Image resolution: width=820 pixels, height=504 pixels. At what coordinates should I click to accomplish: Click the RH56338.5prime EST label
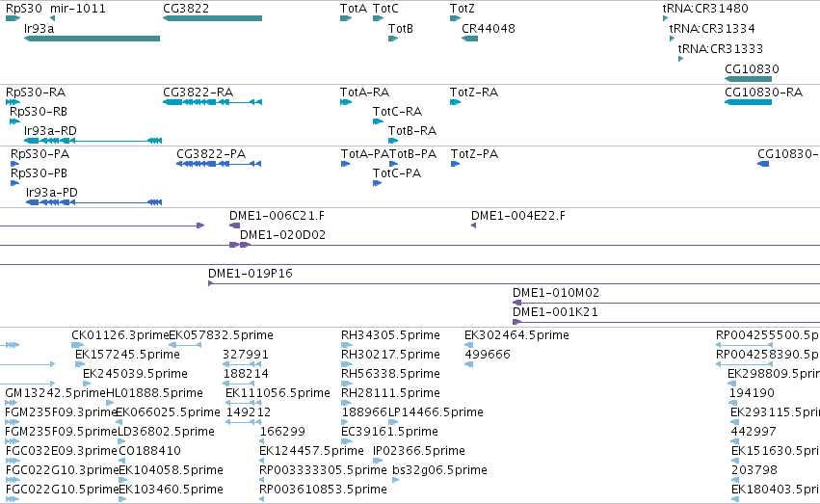[390, 374]
